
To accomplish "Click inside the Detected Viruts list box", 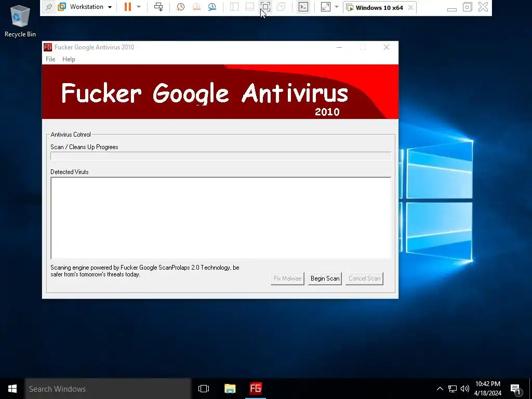I will pyautogui.click(x=221, y=218).
